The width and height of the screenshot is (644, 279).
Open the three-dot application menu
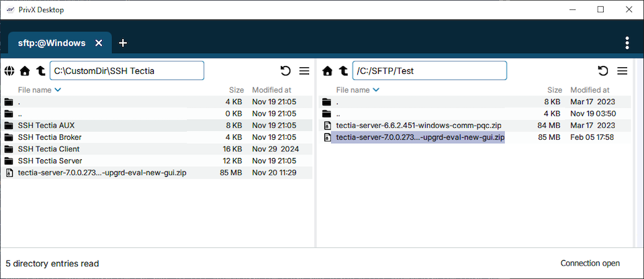[x=627, y=43]
